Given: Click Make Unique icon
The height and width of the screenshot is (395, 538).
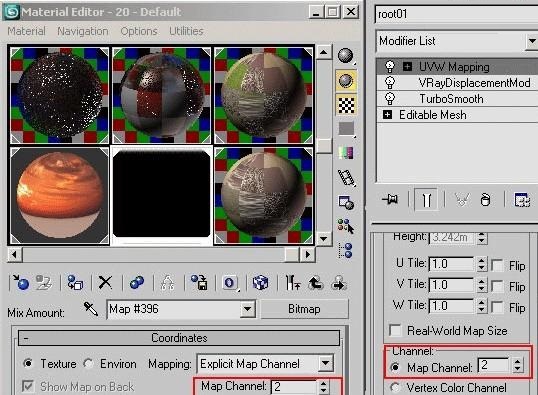Looking at the screenshot, I should (167, 283).
